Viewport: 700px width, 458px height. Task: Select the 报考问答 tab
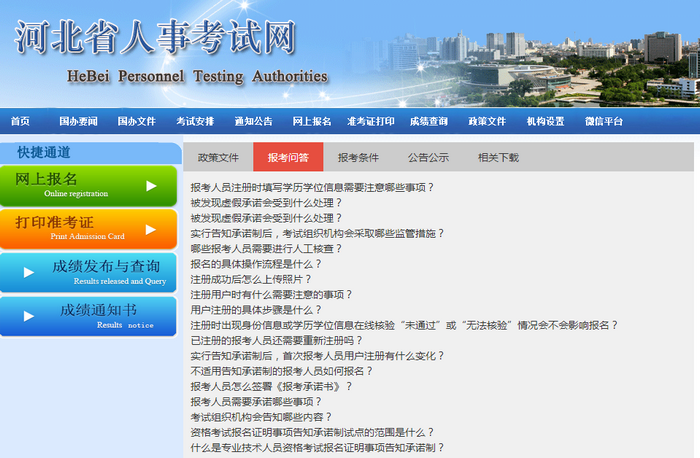click(288, 157)
